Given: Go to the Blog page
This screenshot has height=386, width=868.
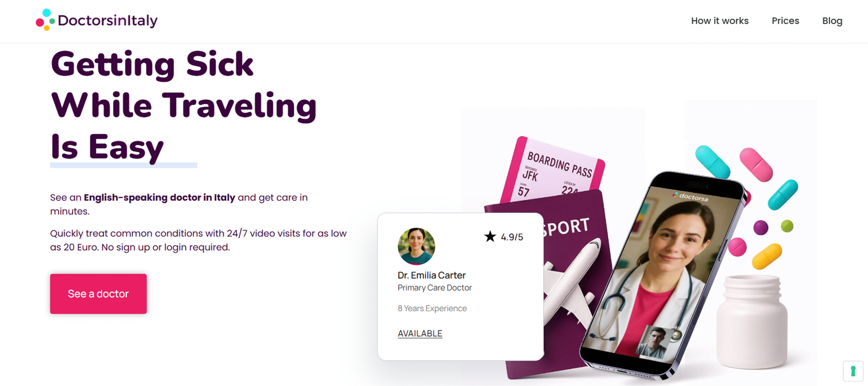Looking at the screenshot, I should pyautogui.click(x=832, y=21).
